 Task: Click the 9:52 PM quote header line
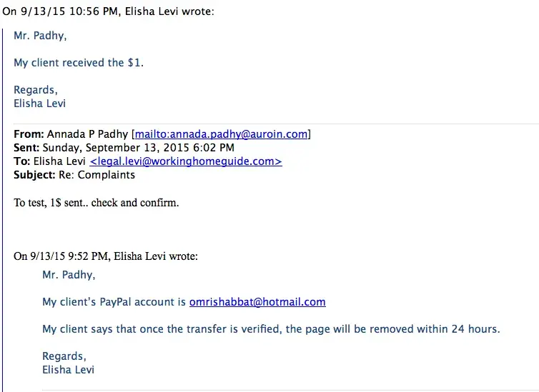coord(106,256)
